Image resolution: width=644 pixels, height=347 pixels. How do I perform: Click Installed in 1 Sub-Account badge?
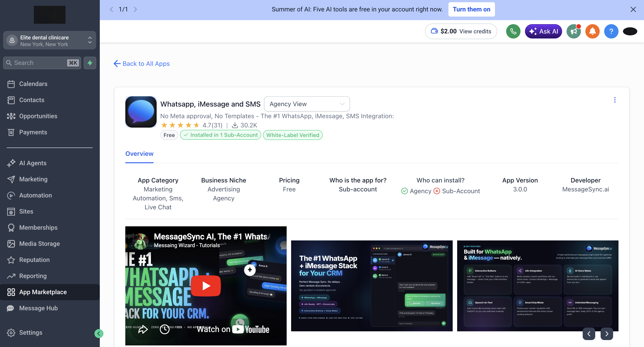pyautogui.click(x=220, y=135)
